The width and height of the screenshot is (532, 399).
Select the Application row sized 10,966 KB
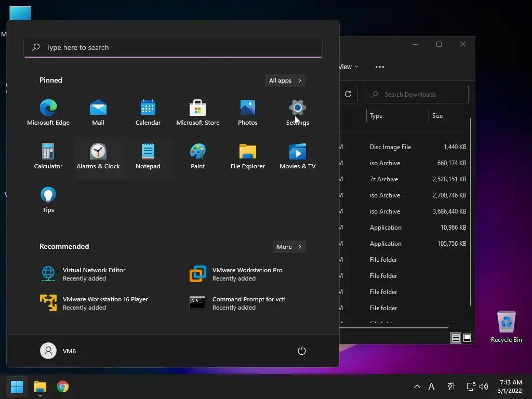(404, 228)
